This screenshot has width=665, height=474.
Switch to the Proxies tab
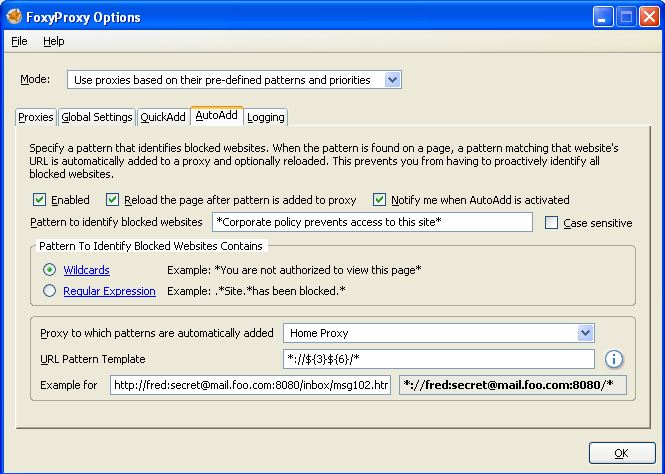pos(36,117)
